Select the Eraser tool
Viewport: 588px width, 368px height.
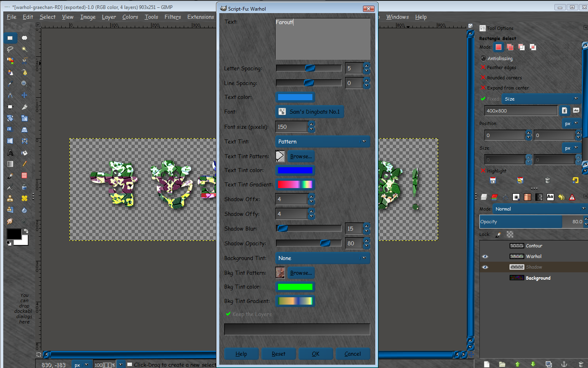pyautogui.click(x=24, y=175)
